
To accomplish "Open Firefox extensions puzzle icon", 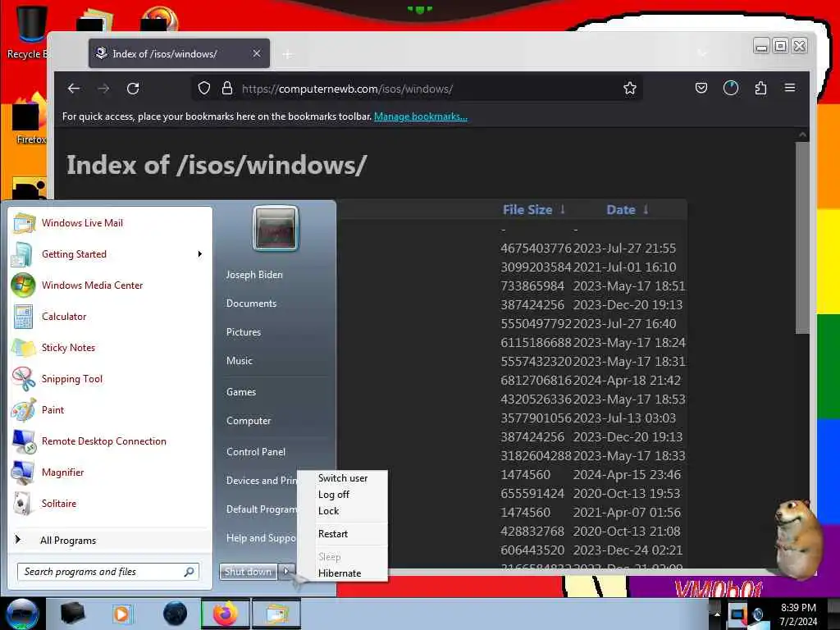I will click(760, 88).
